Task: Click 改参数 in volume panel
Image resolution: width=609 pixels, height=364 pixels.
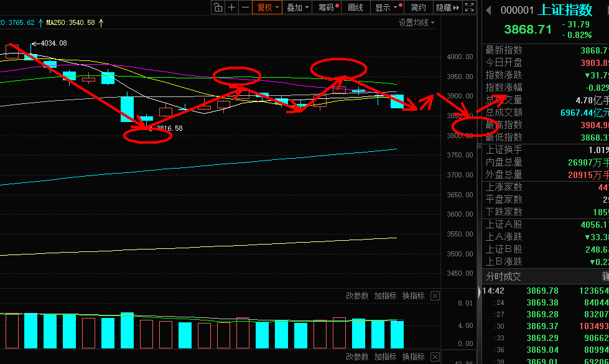Action: click(357, 296)
